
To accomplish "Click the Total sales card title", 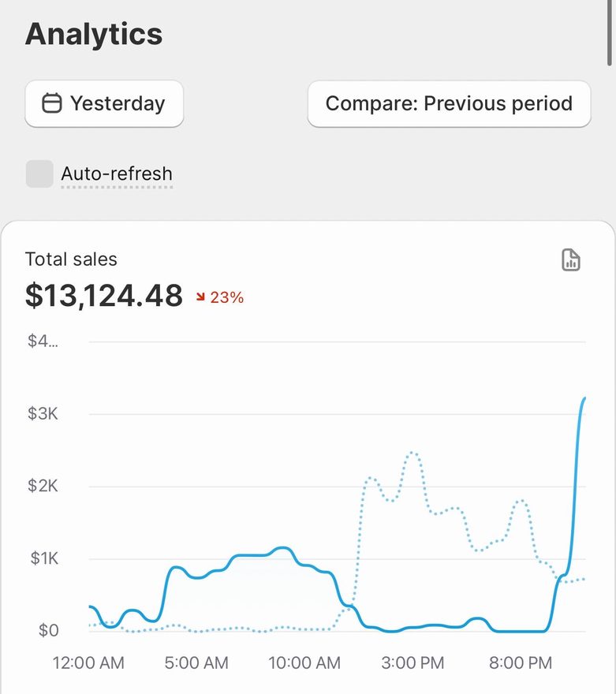I will (x=71, y=259).
